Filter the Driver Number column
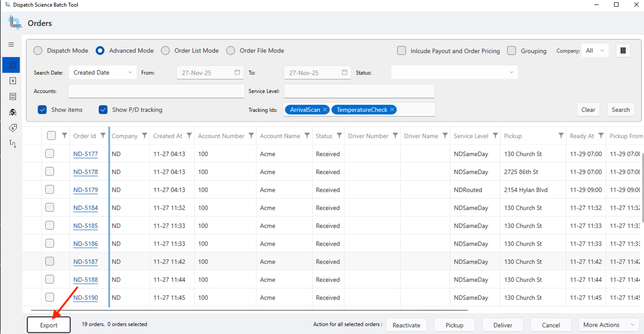Screen dimensions: 644x334 (395, 136)
